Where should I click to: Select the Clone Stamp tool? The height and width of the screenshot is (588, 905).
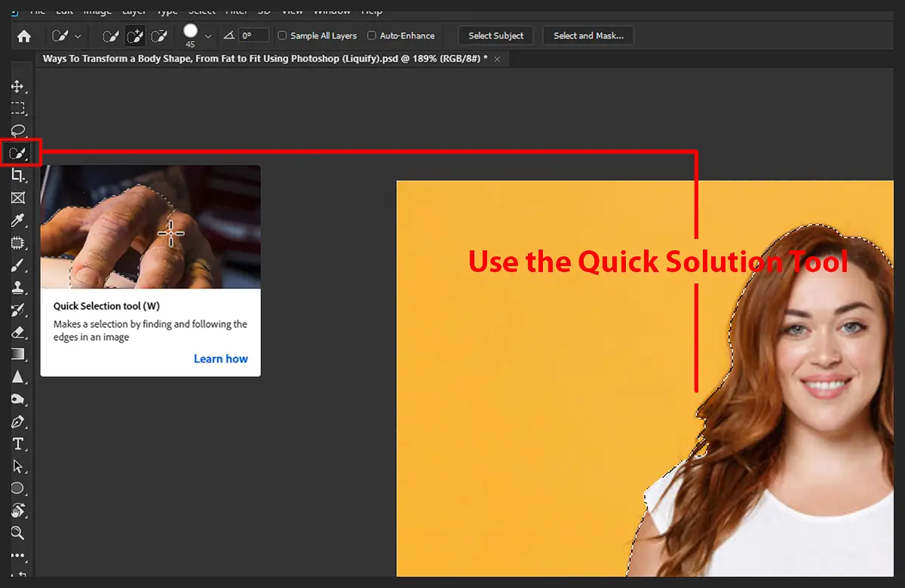point(20,287)
